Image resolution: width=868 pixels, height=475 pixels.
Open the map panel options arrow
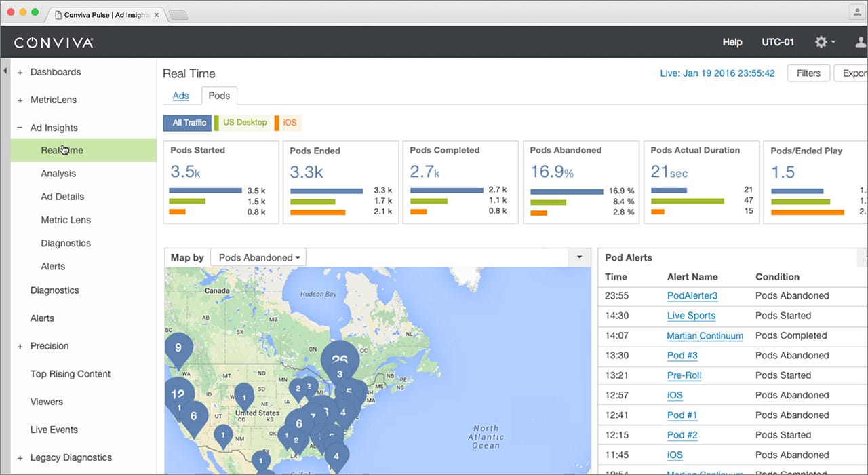[579, 257]
